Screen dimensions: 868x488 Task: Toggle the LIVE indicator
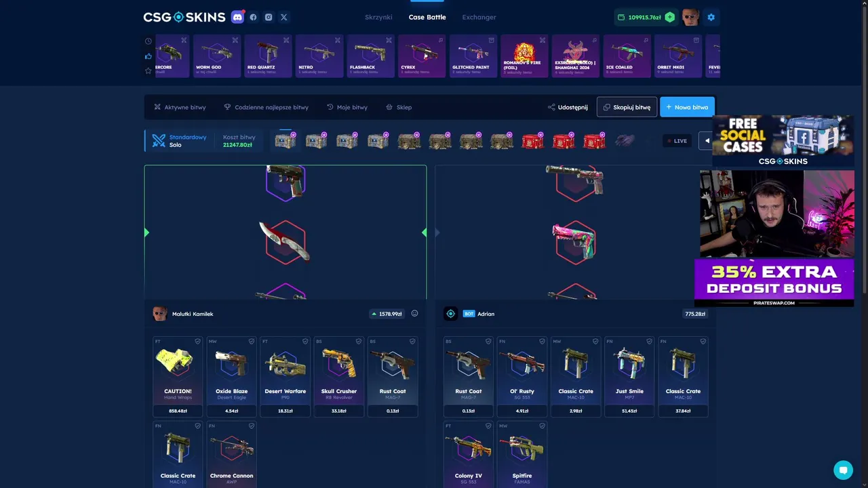677,141
